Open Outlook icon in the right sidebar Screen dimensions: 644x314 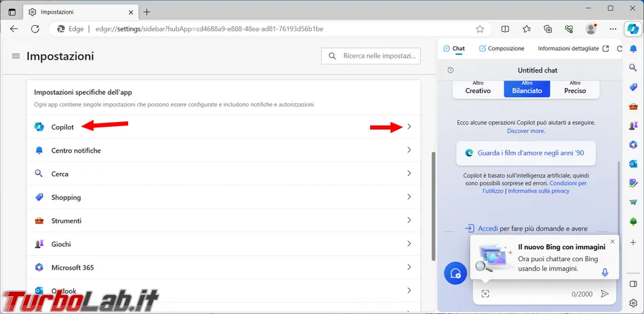tap(633, 164)
